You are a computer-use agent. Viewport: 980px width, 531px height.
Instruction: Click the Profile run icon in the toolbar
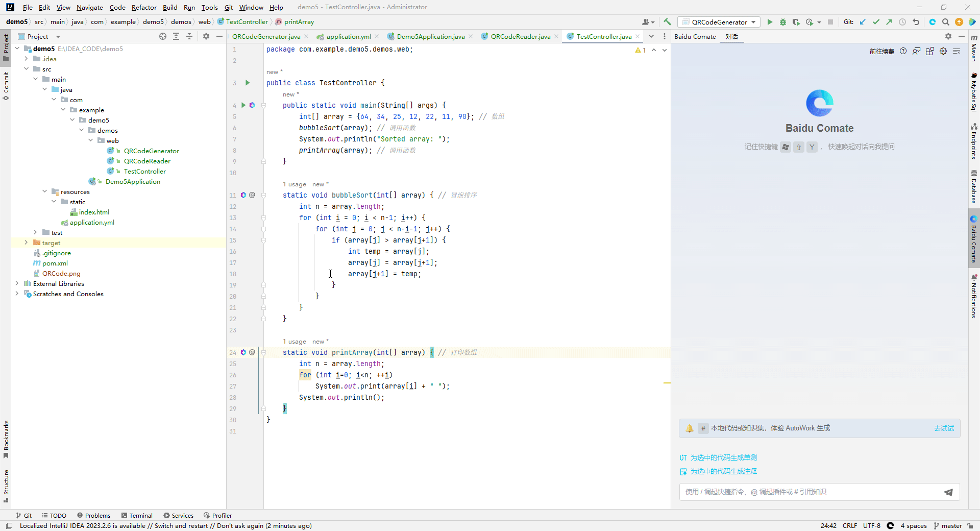click(x=810, y=22)
